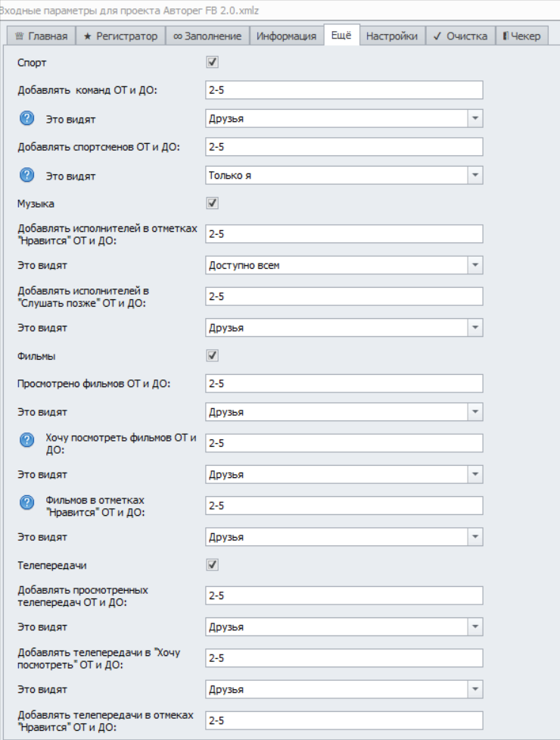Go to the Заполнение tab
This screenshot has width=560, height=740.
coord(207,36)
